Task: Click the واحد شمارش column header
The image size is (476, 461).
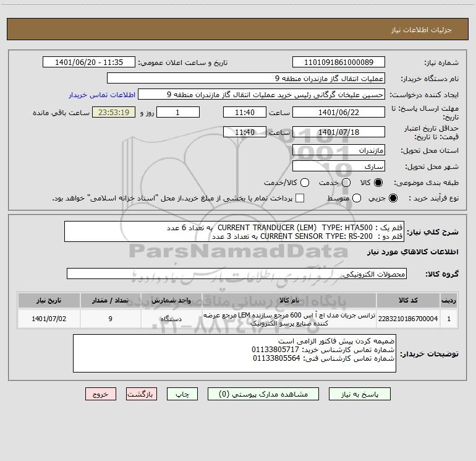Action: 171,300
